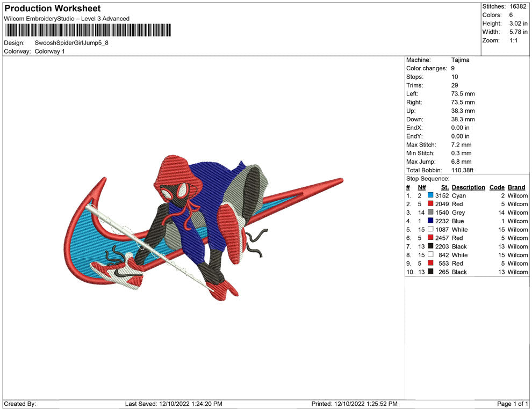Screen dimensions: 532x409
Task: Click the Trims value 29
Action: tap(455, 85)
